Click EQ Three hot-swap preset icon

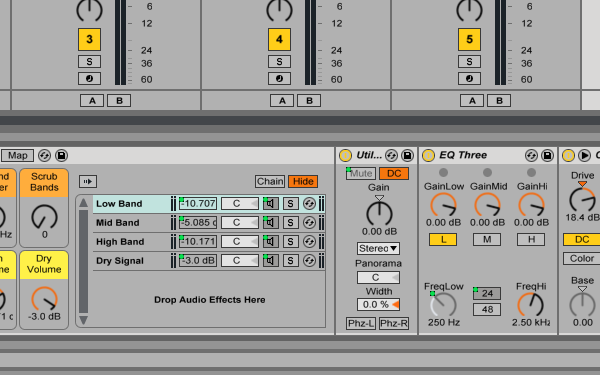click(x=531, y=155)
